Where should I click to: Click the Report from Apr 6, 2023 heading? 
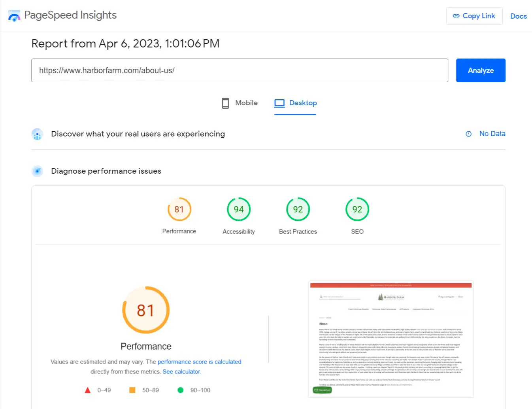tap(125, 44)
